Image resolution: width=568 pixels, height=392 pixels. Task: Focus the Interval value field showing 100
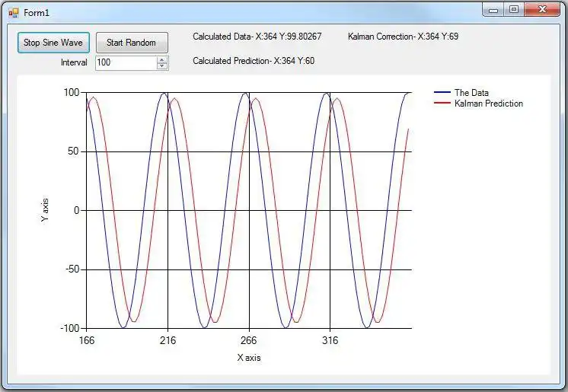[126, 62]
